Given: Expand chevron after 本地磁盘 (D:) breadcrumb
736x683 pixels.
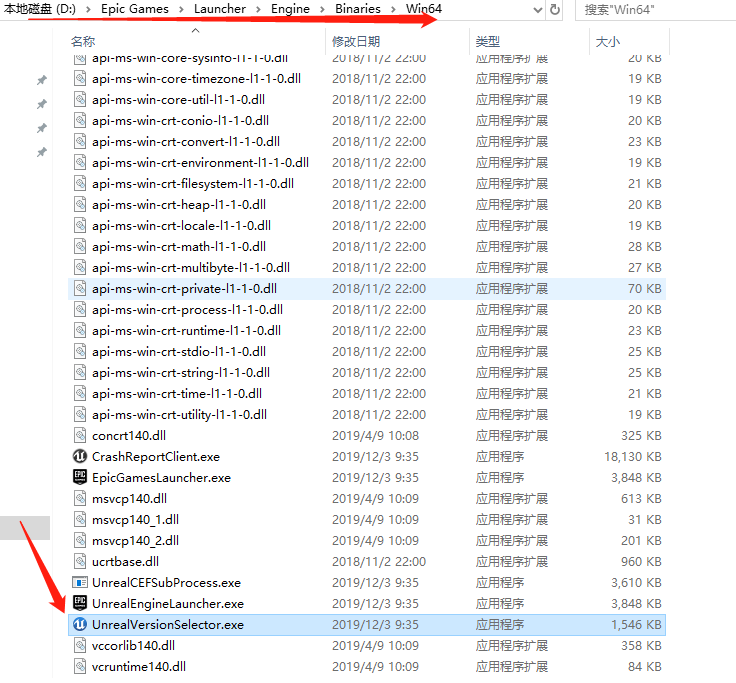Looking at the screenshot, I should (x=88, y=9).
